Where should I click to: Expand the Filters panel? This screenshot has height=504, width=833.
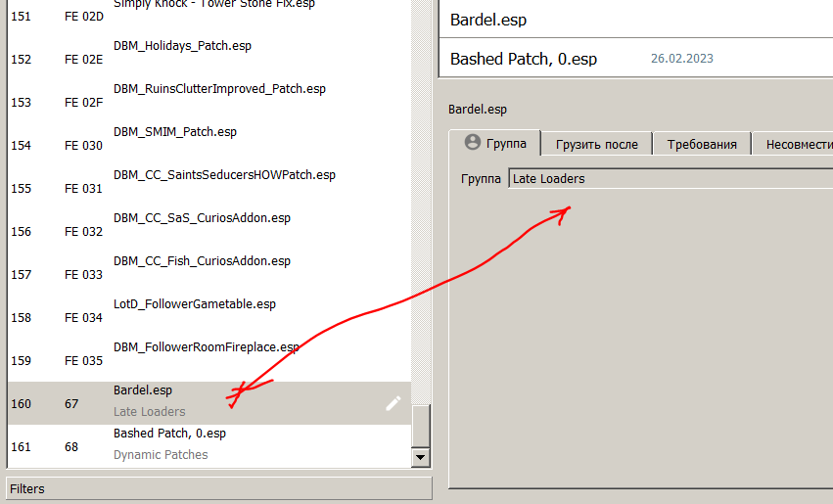[x=219, y=488]
